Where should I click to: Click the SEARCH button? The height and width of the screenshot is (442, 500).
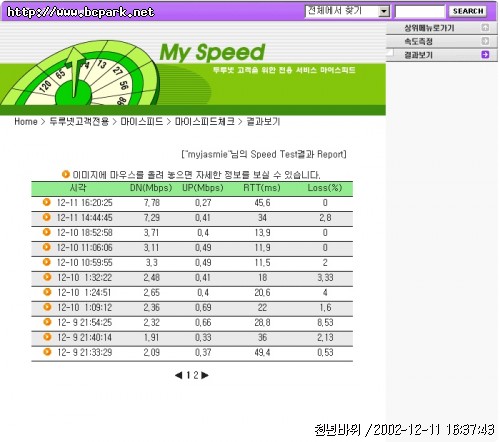coord(468,11)
